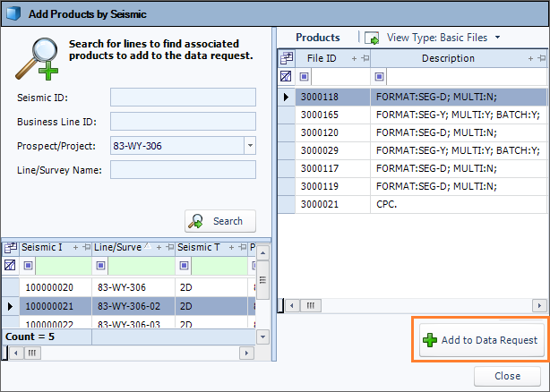
Task: Click the Search button
Action: coord(220,221)
